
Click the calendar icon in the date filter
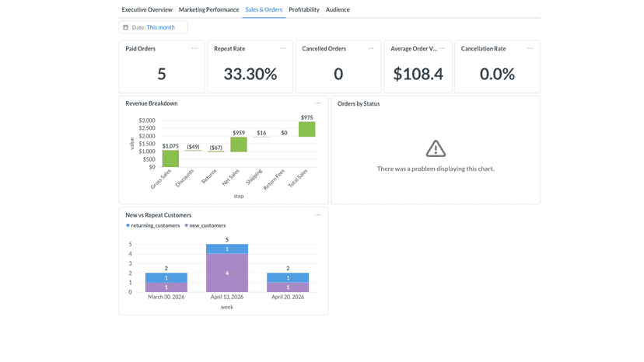coord(126,27)
